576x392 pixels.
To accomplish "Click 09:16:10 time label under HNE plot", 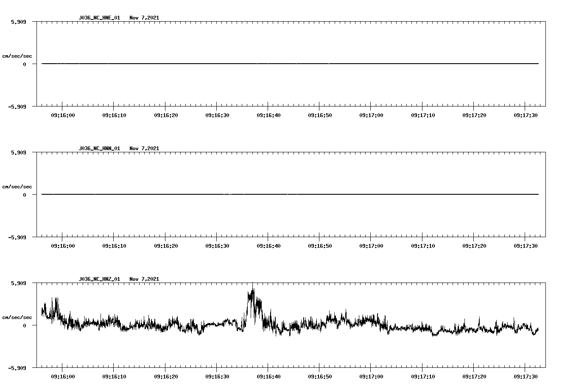I will [x=114, y=115].
